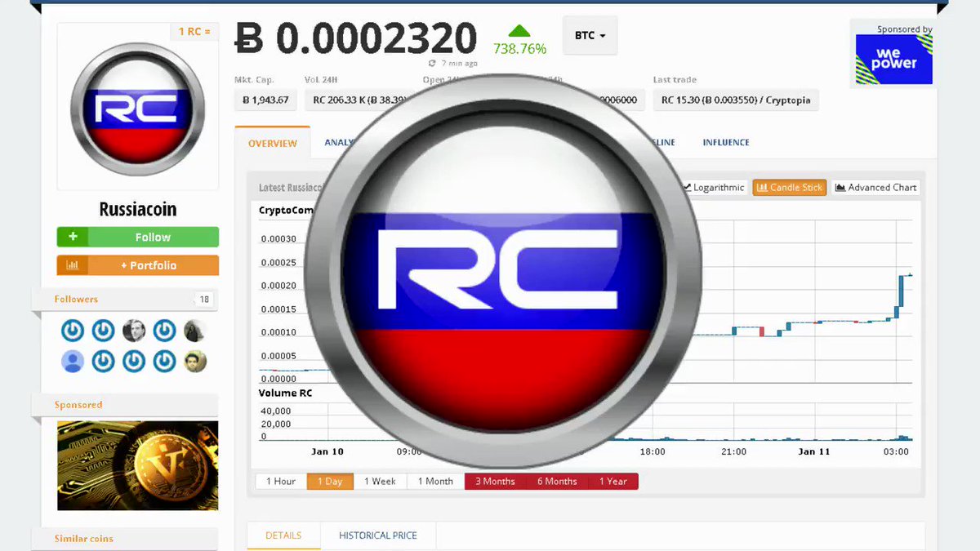
Task: Click the Similar coins header
Action: coord(84,539)
